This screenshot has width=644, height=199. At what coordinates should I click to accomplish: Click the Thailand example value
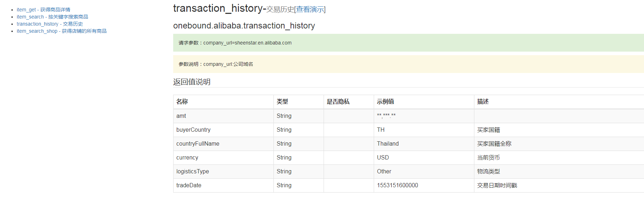click(x=388, y=143)
